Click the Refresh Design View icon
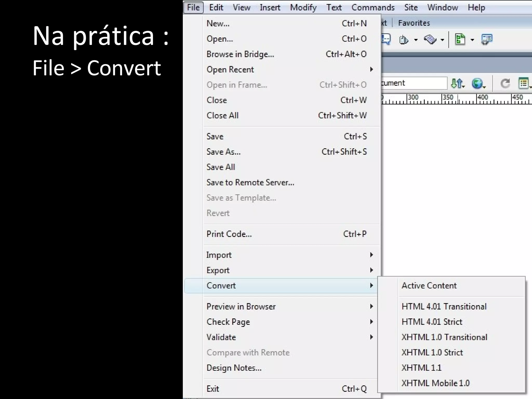 click(505, 83)
